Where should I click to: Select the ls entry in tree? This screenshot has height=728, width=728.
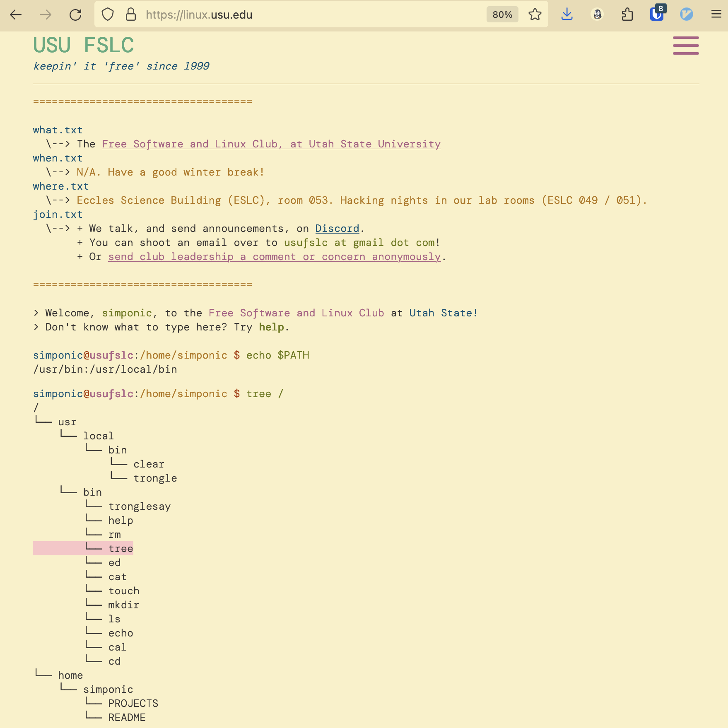(115, 619)
